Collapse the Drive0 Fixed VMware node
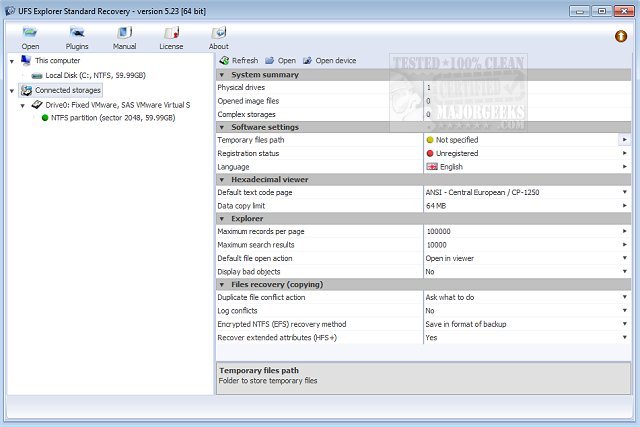 (22, 104)
